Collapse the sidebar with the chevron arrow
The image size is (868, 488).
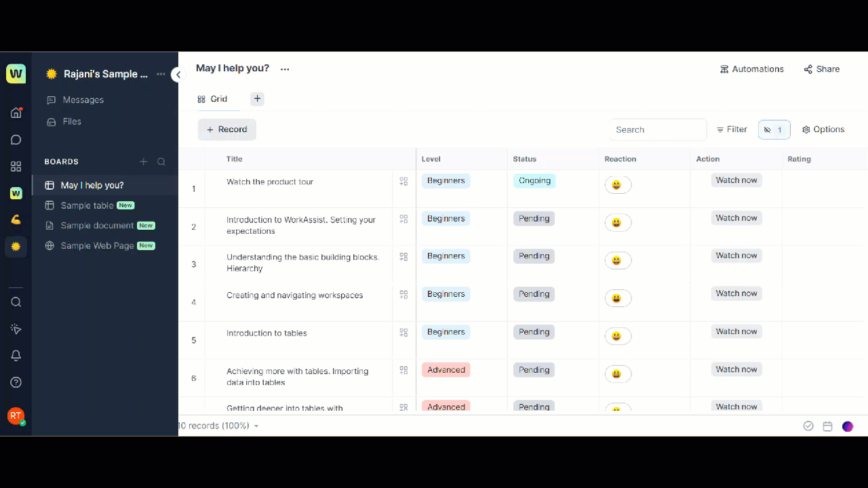(x=178, y=75)
